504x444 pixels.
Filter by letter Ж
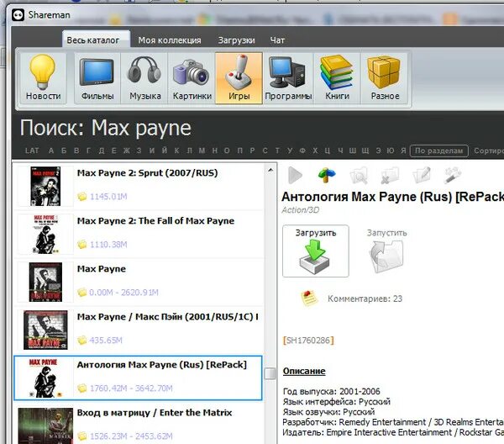(x=126, y=151)
